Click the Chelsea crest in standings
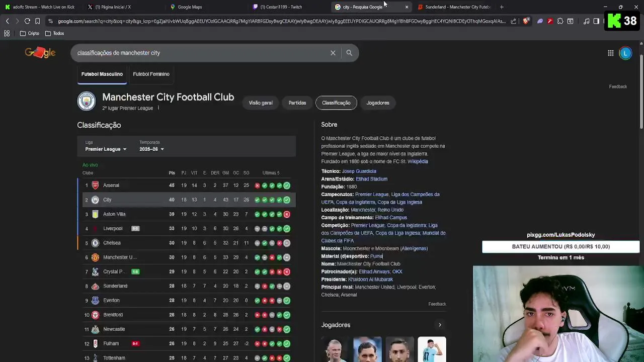 point(95,243)
